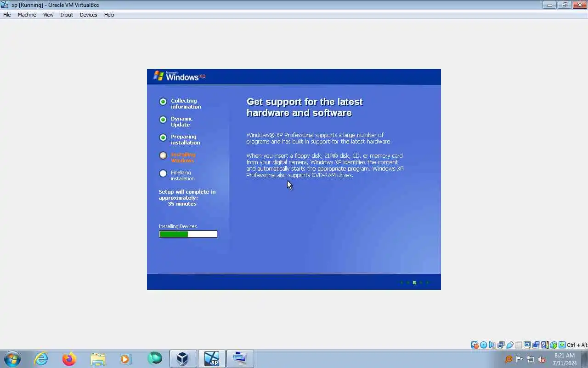Click the Show desktop strip

[585, 359]
